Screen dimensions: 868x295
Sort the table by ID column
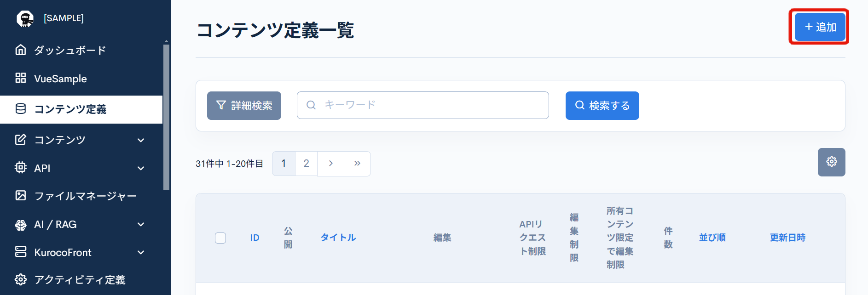tap(255, 238)
